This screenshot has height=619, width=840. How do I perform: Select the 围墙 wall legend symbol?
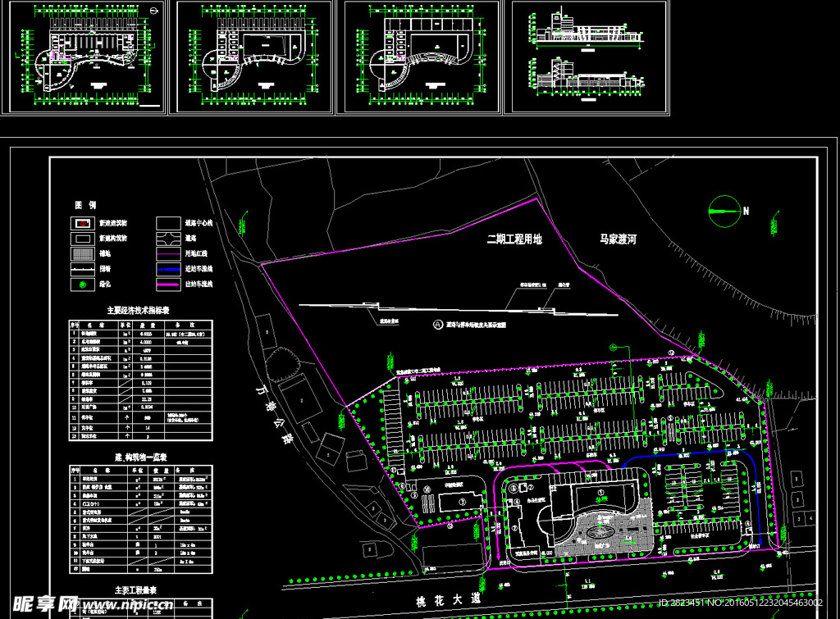tap(83, 269)
